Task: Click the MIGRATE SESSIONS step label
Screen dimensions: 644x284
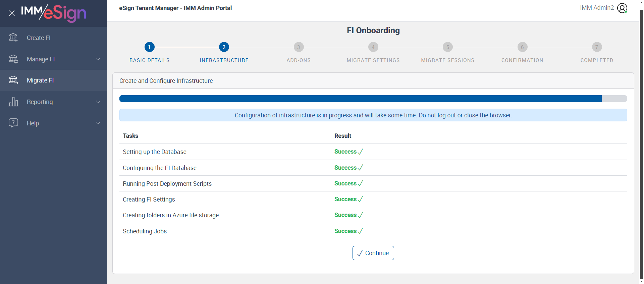Action: click(x=448, y=60)
